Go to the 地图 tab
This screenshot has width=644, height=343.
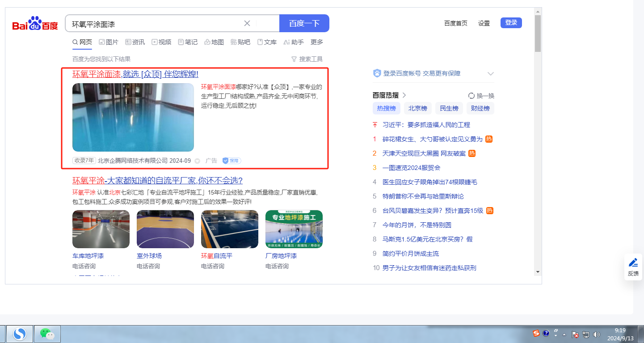click(214, 42)
